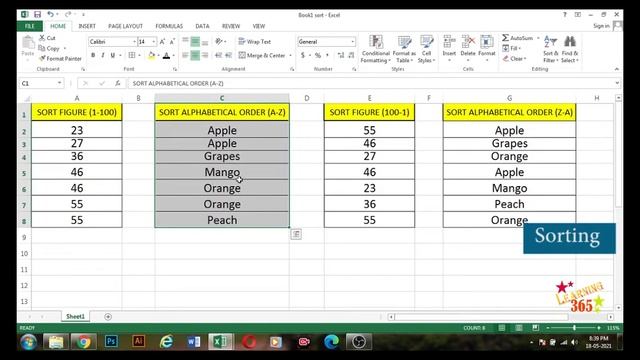
Task: Click the Save icon in quick access toolbar
Action: pyautogui.click(x=37, y=15)
